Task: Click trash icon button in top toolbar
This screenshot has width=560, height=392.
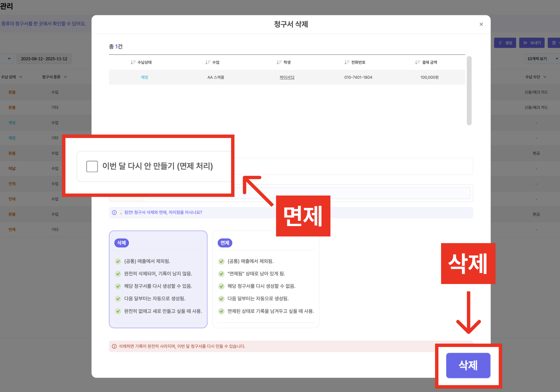Action: click(554, 43)
